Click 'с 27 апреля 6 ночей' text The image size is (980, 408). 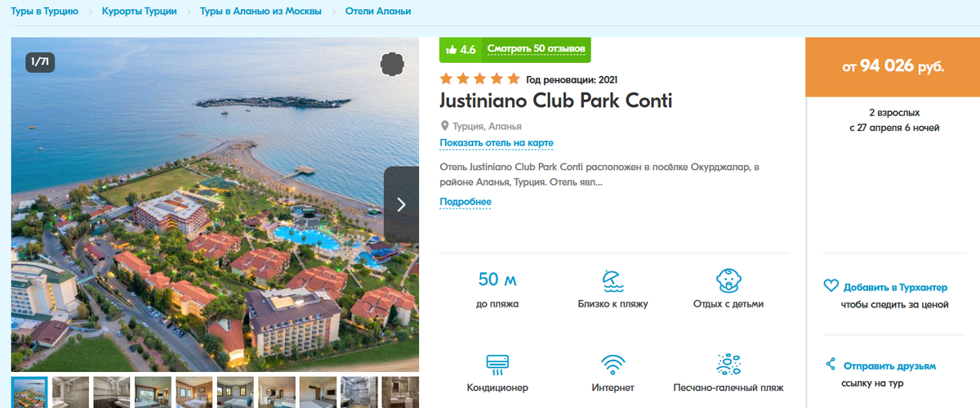pyautogui.click(x=894, y=128)
